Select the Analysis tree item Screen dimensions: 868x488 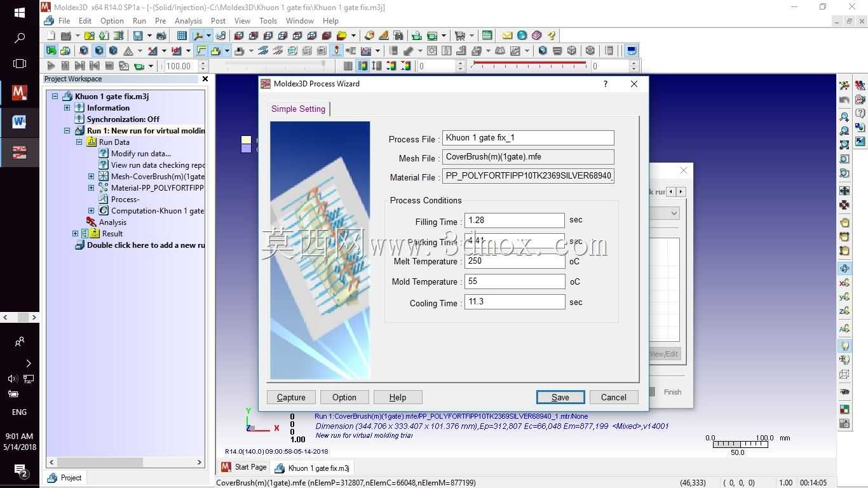coord(112,222)
